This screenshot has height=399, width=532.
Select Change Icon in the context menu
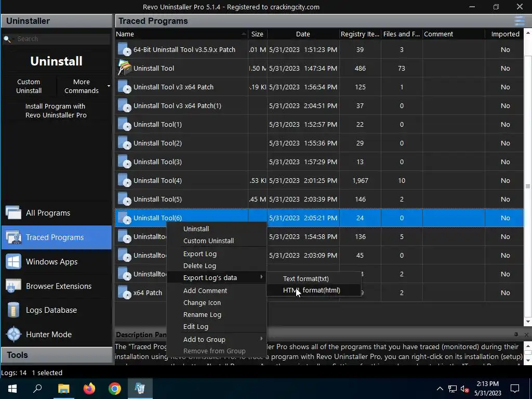[x=217, y=302]
